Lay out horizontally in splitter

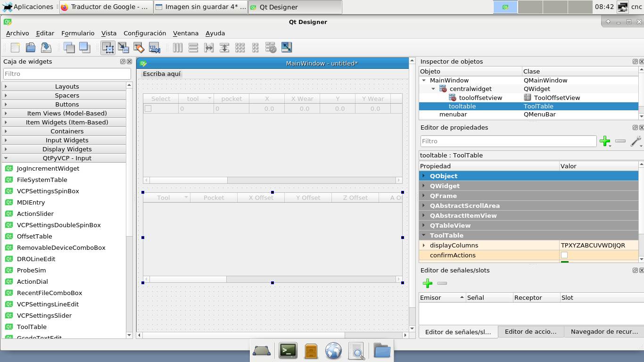pos(209,47)
